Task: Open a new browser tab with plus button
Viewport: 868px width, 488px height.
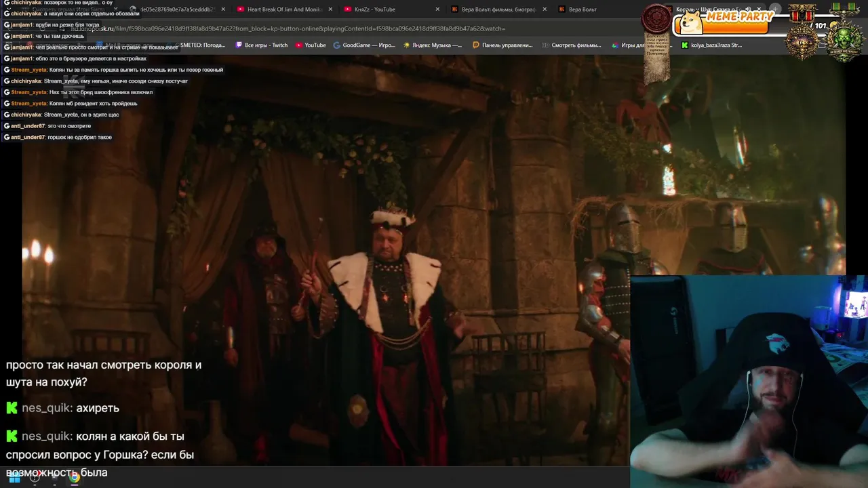Action: click(x=775, y=9)
